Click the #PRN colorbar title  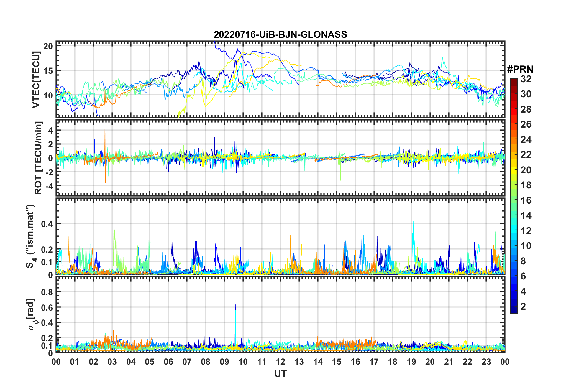[x=520, y=69]
